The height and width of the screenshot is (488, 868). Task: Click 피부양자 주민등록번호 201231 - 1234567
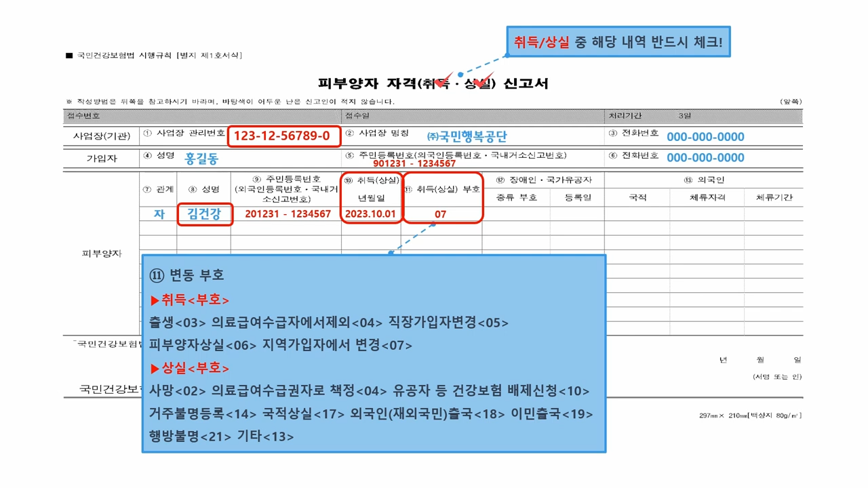[x=288, y=214]
